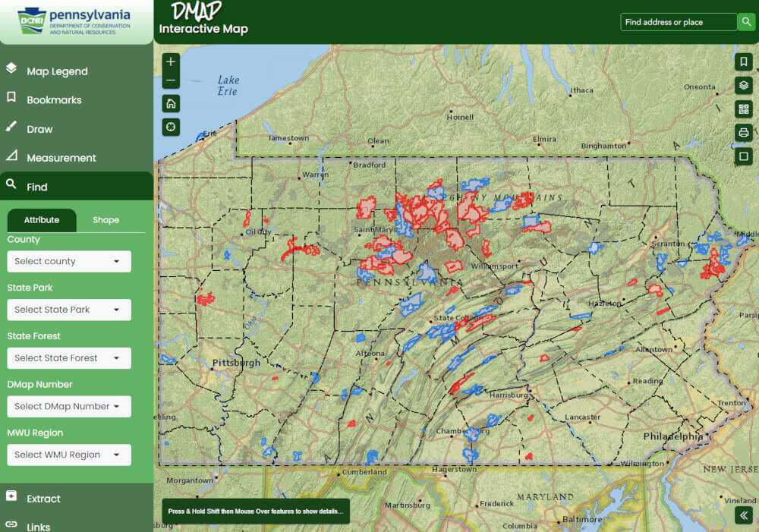Click the zoom out minus button
The height and width of the screenshot is (532, 759).
tap(171, 79)
